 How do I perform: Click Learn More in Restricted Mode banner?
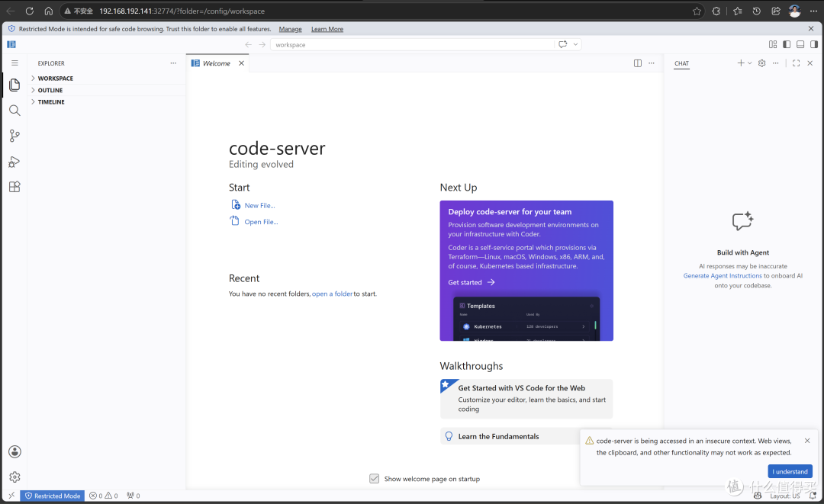327,29
